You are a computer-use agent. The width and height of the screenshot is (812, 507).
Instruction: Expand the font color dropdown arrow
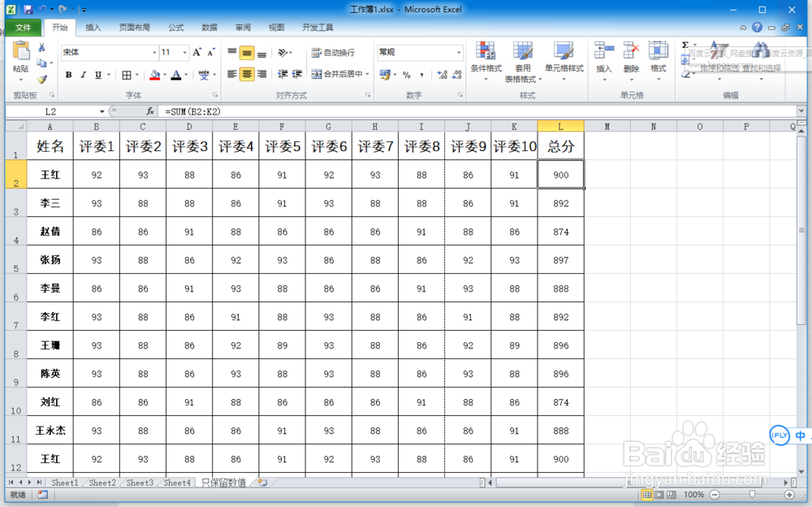click(186, 75)
